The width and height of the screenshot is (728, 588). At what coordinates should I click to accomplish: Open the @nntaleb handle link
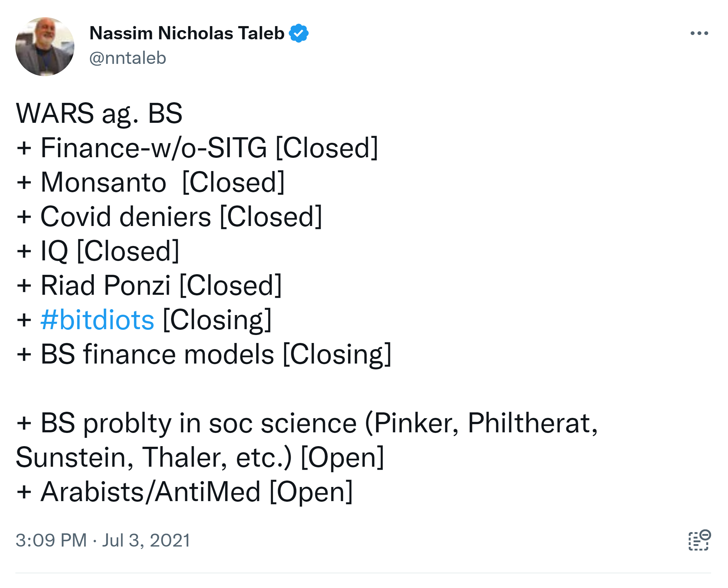click(x=128, y=58)
